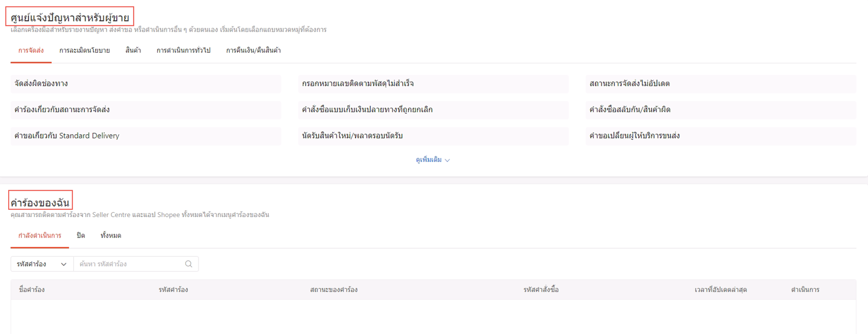This screenshot has height=334, width=868.
Task: Click the search magnifier icon
Action: click(x=189, y=264)
